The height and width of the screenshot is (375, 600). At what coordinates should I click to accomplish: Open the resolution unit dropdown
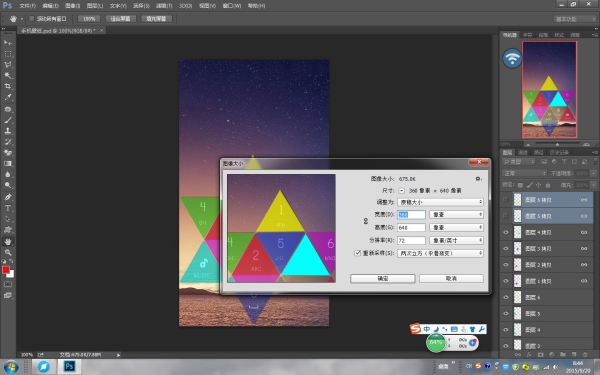(457, 240)
